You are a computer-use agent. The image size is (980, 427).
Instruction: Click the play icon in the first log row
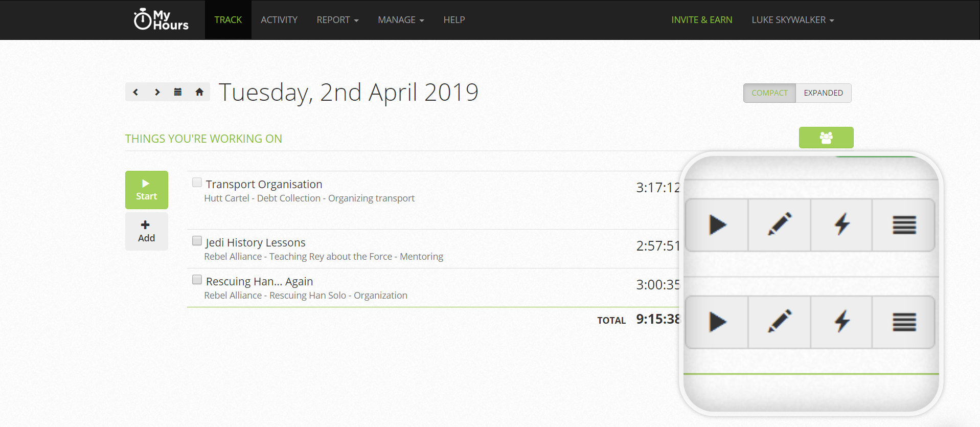click(x=716, y=225)
